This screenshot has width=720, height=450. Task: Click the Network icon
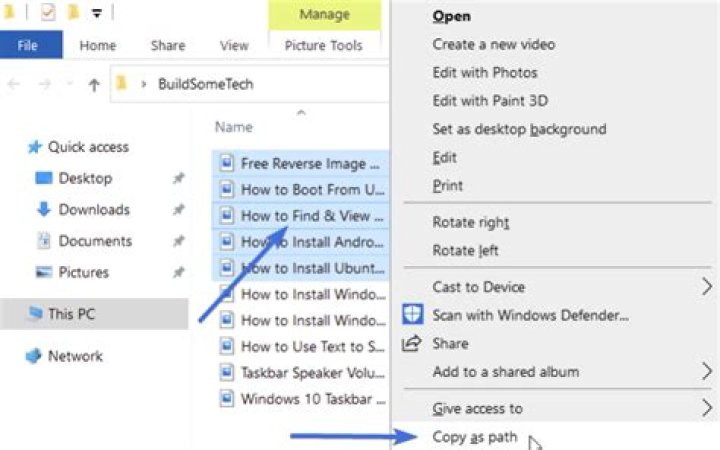(33, 356)
